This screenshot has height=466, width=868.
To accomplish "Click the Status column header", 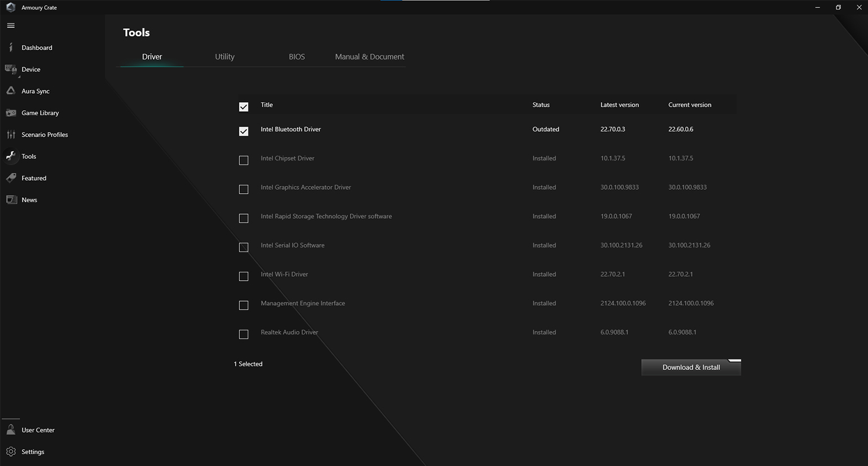I will pyautogui.click(x=541, y=105).
